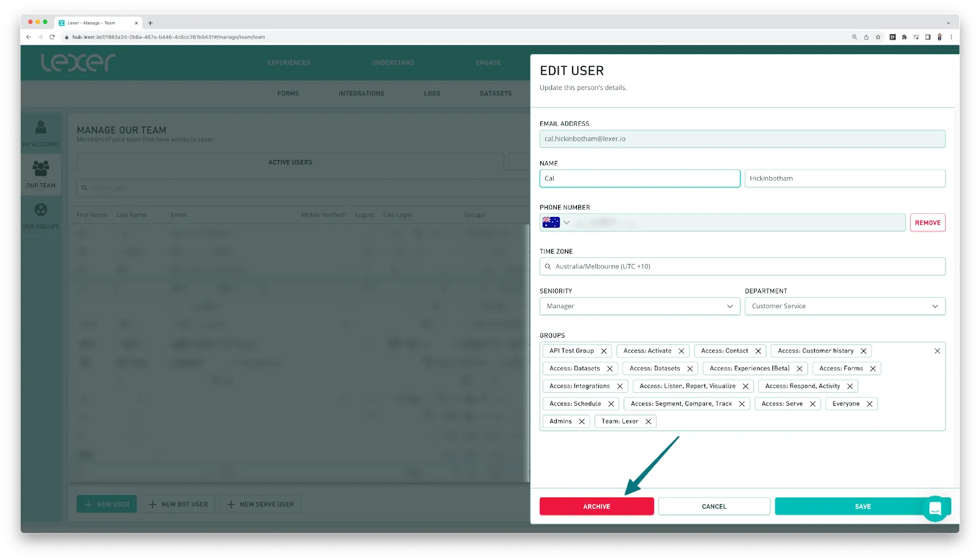Open the Our Team sidebar section

pos(41,175)
